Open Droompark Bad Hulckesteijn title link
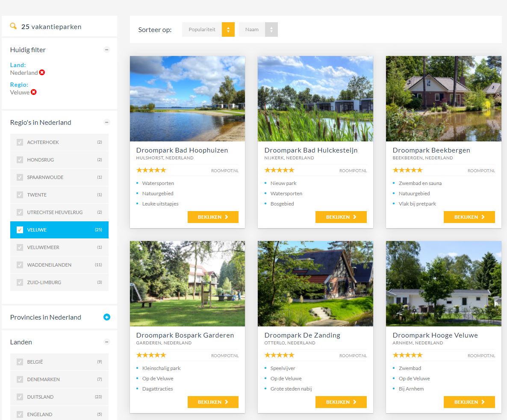The height and width of the screenshot is (420, 507). (x=311, y=150)
